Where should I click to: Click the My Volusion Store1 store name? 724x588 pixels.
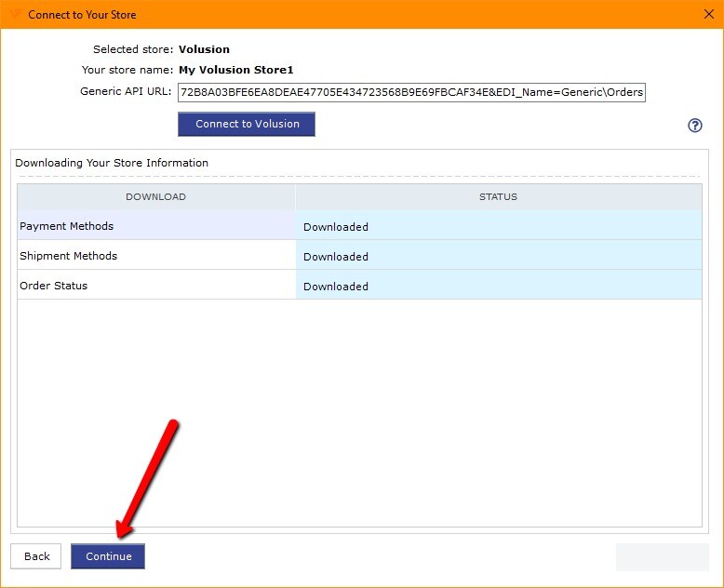(x=236, y=70)
